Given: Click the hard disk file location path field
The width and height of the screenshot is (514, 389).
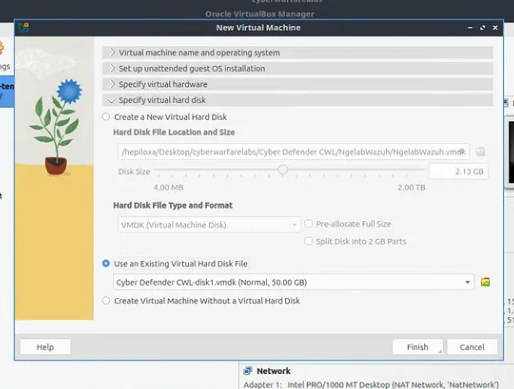Looking at the screenshot, I should click(x=293, y=152).
